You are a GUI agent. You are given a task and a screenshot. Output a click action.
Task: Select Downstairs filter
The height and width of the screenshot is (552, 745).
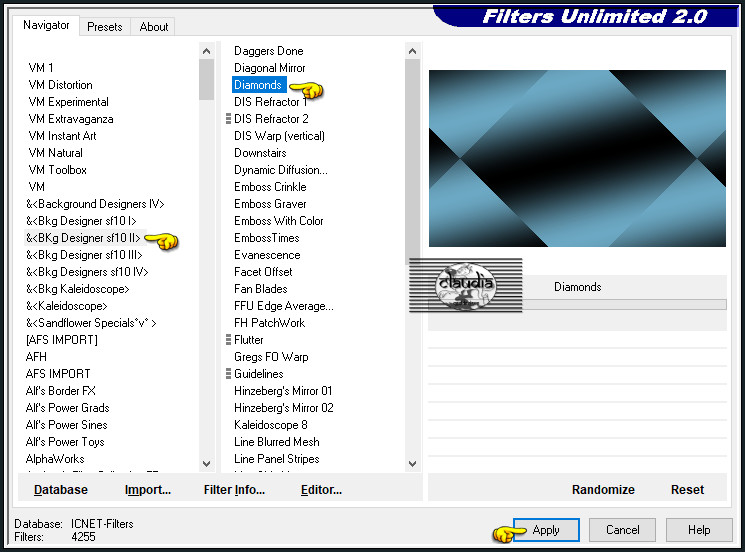tap(260, 153)
